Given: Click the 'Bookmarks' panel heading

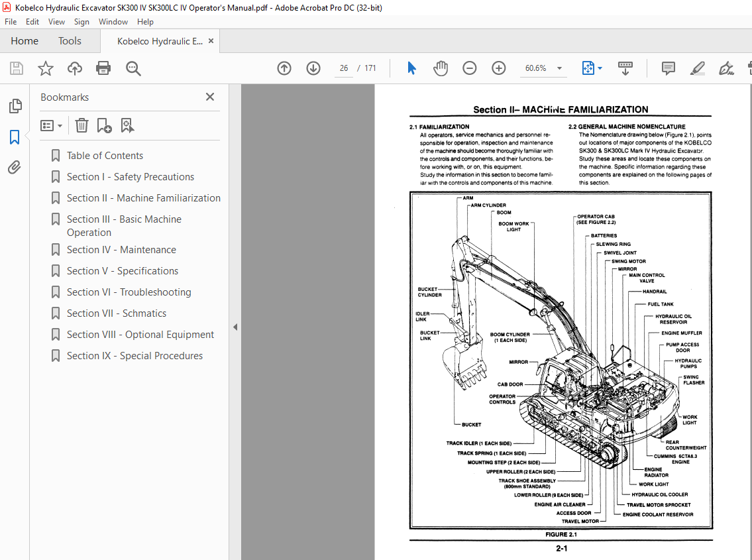Looking at the screenshot, I should pyautogui.click(x=65, y=97).
